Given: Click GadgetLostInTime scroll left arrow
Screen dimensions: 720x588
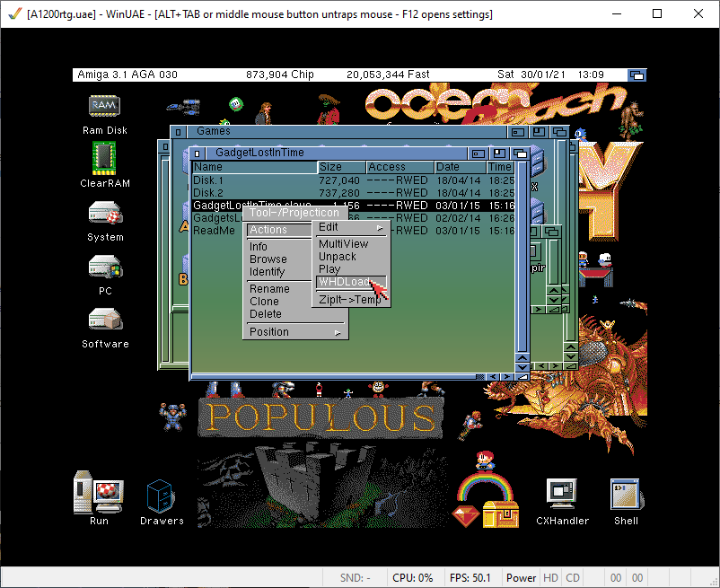Looking at the screenshot, I should point(493,377).
